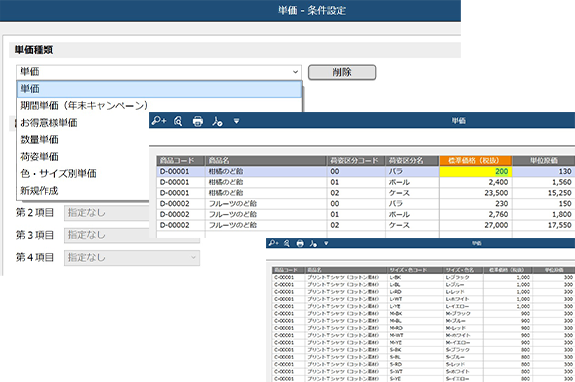This screenshot has height=382, width=575.
Task: Click the サイズ・色コード column header
Action: click(x=415, y=270)
